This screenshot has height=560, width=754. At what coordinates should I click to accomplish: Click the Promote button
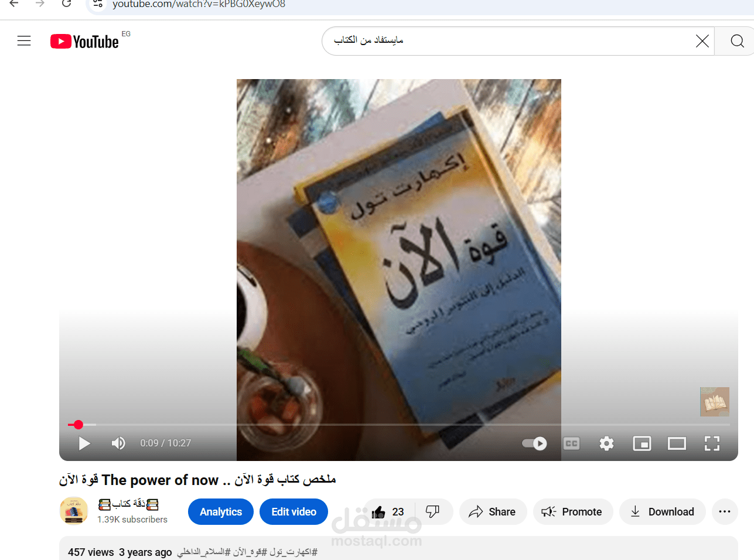(x=572, y=512)
